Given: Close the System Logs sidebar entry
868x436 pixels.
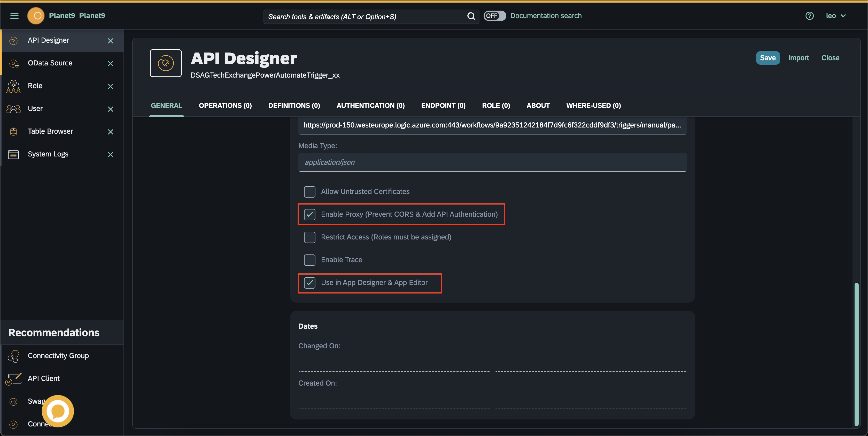Looking at the screenshot, I should 111,154.
